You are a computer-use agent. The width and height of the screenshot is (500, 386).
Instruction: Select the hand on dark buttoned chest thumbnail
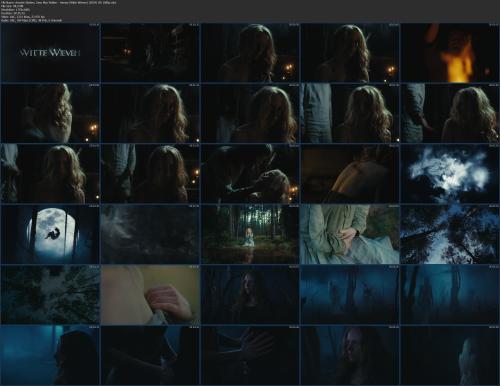(250, 355)
